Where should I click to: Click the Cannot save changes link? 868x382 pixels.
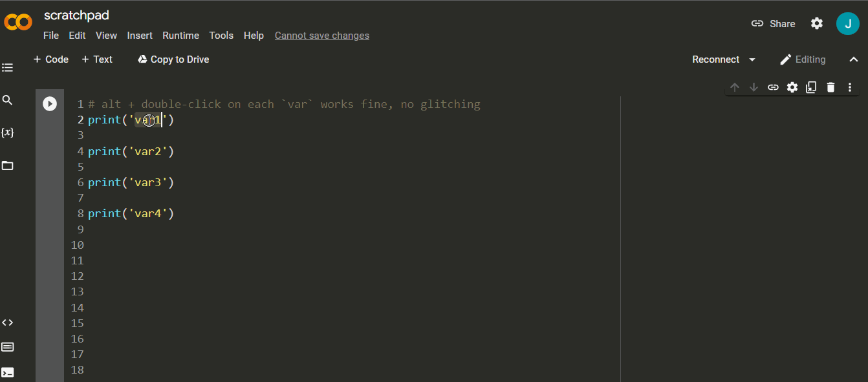(x=321, y=36)
